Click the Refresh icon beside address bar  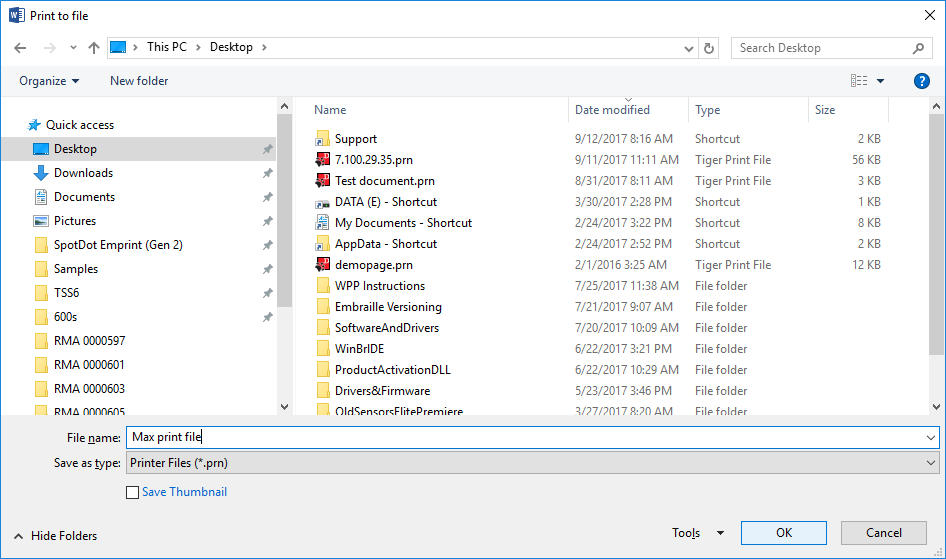coord(710,48)
